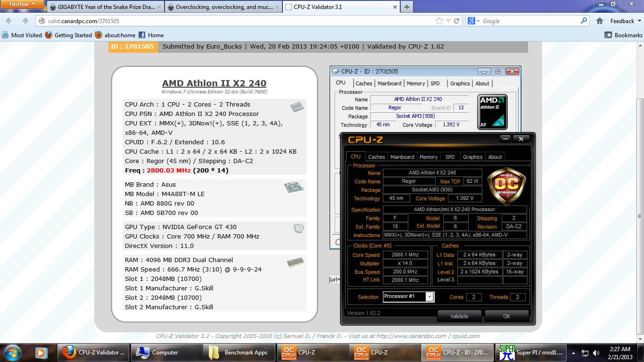This screenshot has width=644, height=362.
Task: Click the Core Voltage 1.392 V value in orange CPU-Z
Action: 465,198
